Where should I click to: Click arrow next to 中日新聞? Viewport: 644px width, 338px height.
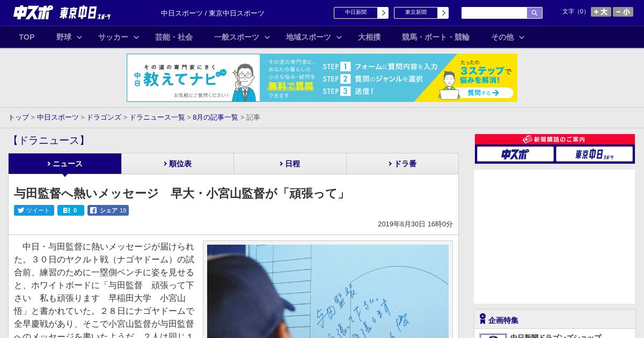[383, 13]
